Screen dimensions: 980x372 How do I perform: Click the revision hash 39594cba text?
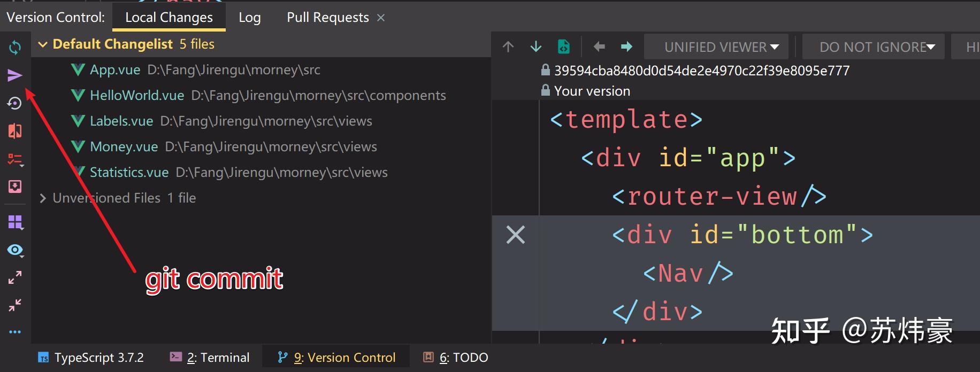tap(702, 71)
